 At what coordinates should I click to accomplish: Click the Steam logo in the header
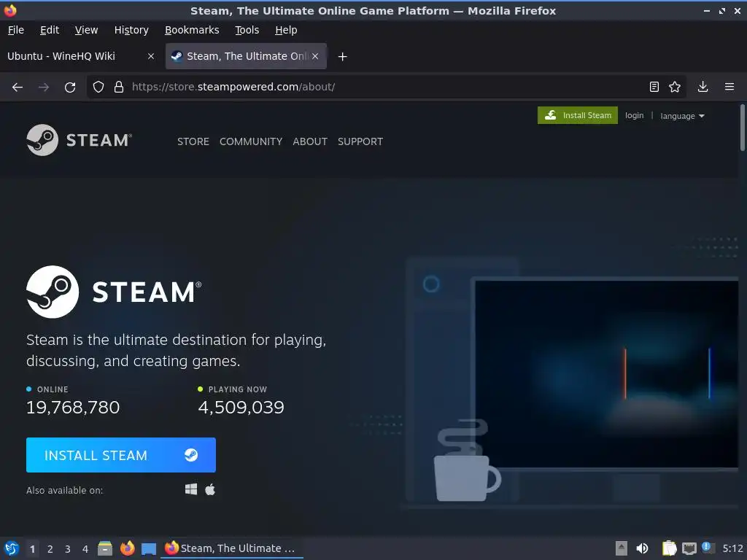click(79, 140)
